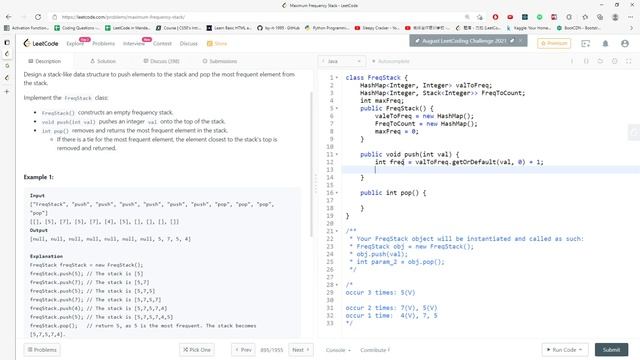The height and width of the screenshot is (360, 640).
Task: Click the Premium button
Action: coord(554,43)
